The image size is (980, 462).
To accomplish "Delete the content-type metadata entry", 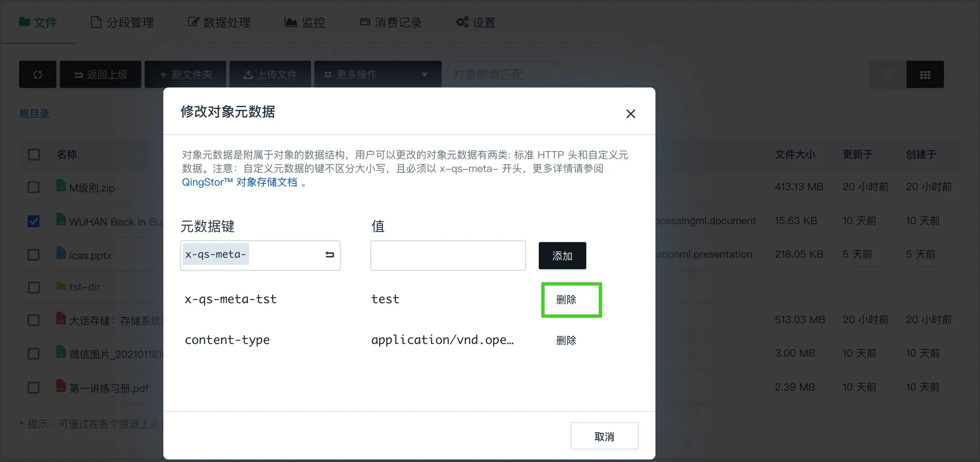I will [566, 341].
